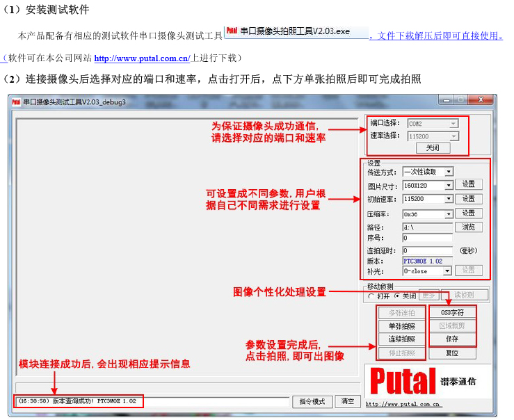The height and width of the screenshot is (420, 514).
Task: Open the putal.com.cn link under the logo
Action: pyautogui.click(x=403, y=404)
